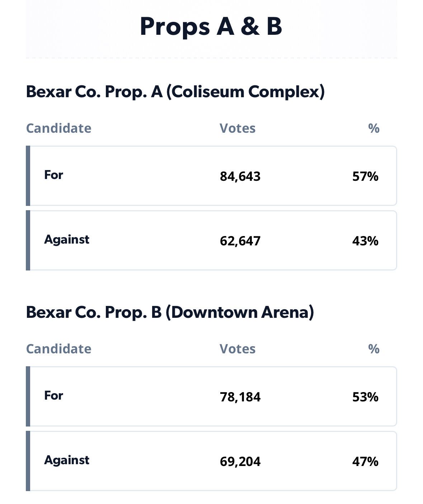This screenshot has width=423, height=504.
Task: Click the 43% result value
Action: [365, 241]
